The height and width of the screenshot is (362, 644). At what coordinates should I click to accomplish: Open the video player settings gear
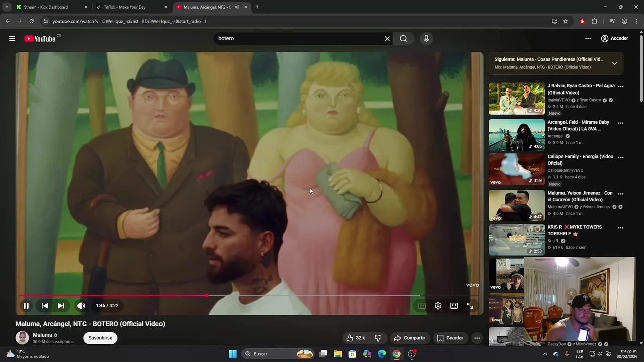tap(438, 306)
